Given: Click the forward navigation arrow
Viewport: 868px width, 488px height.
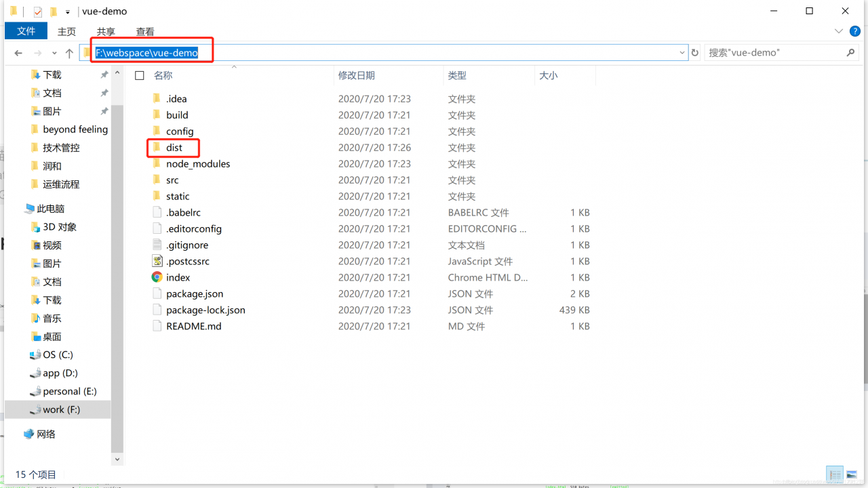Looking at the screenshot, I should coord(38,53).
